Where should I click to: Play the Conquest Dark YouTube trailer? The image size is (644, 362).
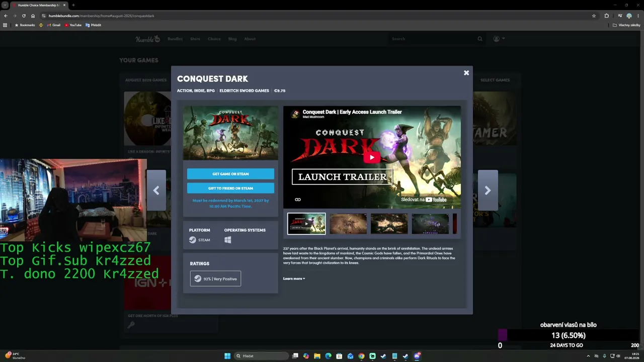pyautogui.click(x=372, y=157)
